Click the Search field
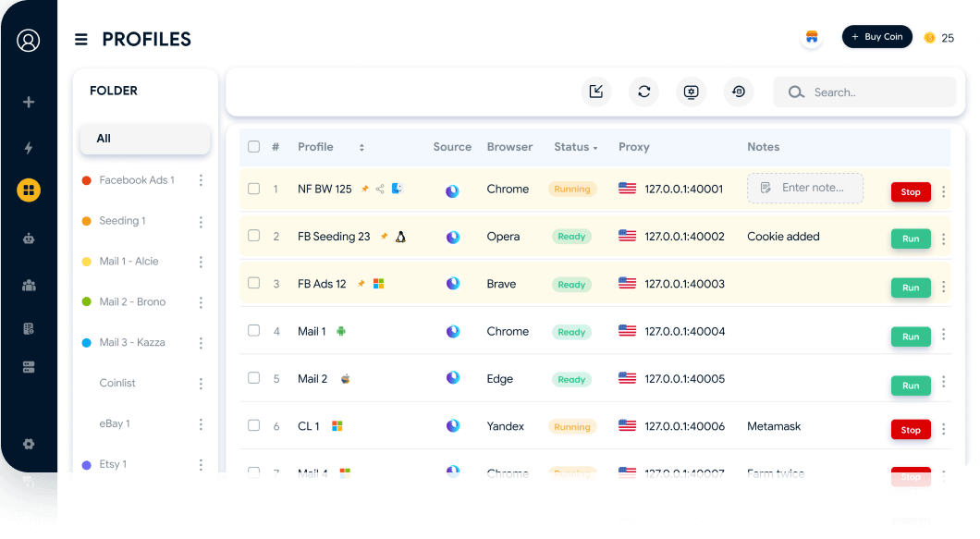 (864, 92)
